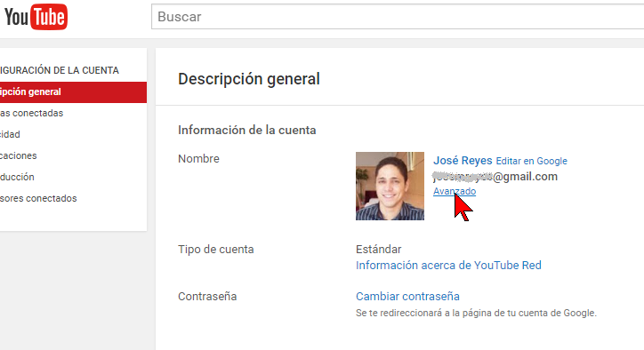Click the Nombre label
644x350 pixels.
click(198, 159)
